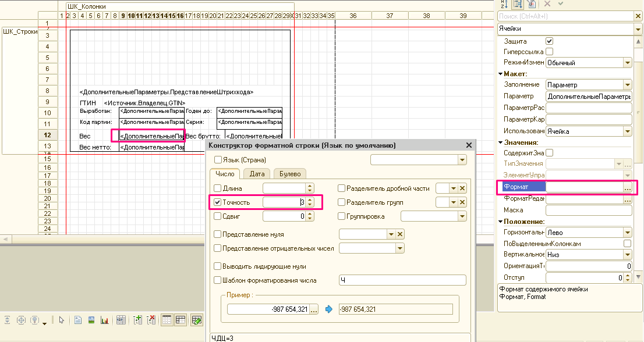Enable the Группировка checkbox
This screenshot has width=644, height=342.
[x=341, y=216]
